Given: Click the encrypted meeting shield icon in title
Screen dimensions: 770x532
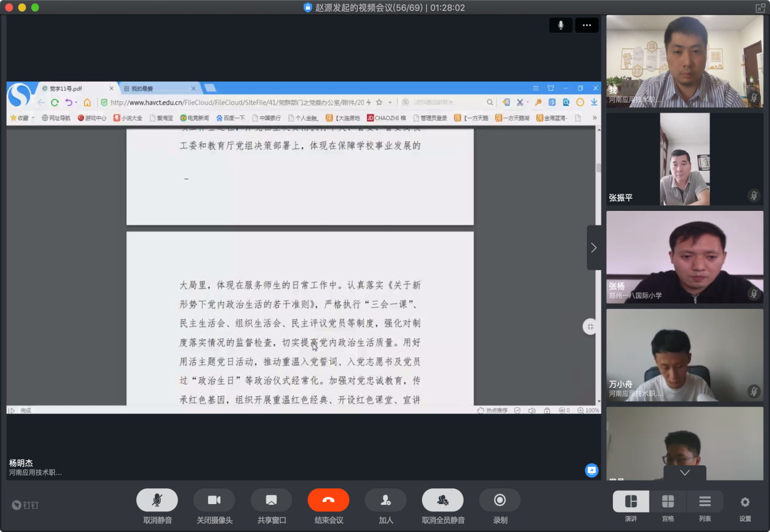Looking at the screenshot, I should point(308,7).
